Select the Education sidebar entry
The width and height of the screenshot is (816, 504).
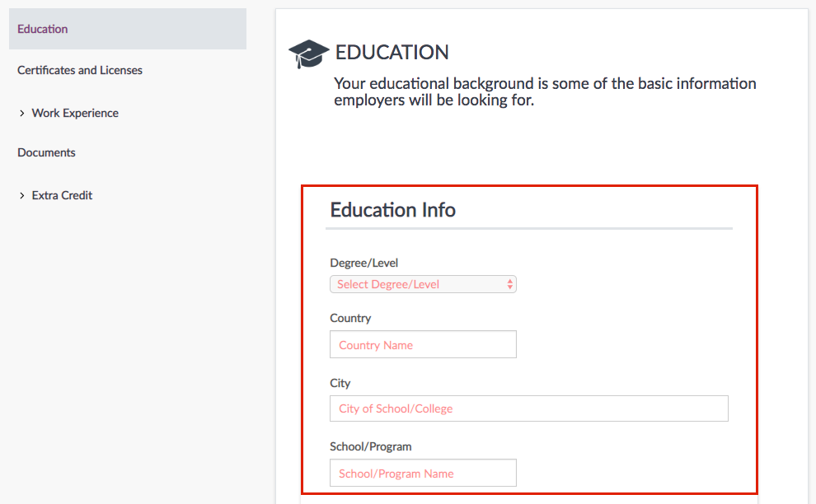(x=42, y=28)
